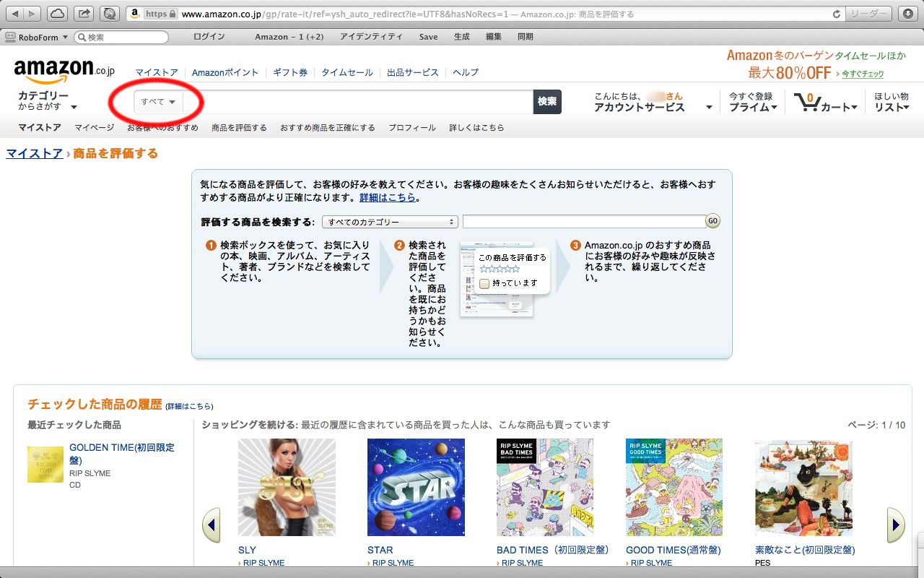Screen dimensions: 924x578
Task: Open Safari downloads arrow icon
Action: point(907,13)
